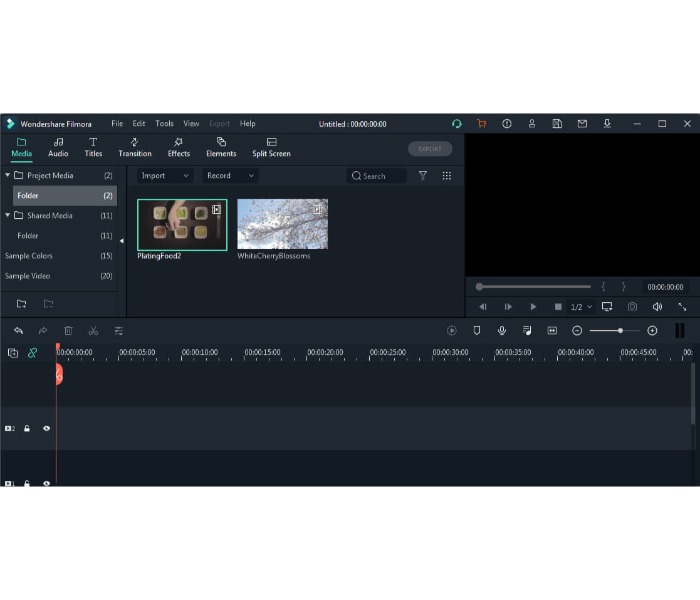
Task: Click the timeline zoom slider
Action: (x=614, y=331)
